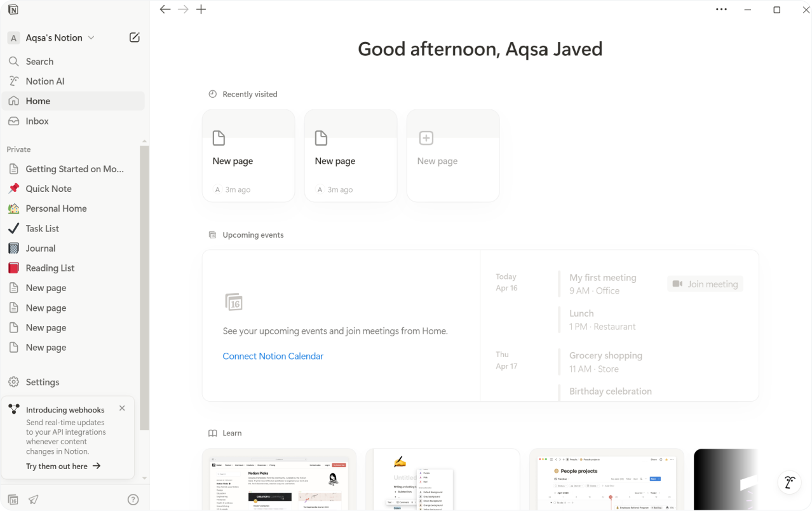The height and width of the screenshot is (511, 812).
Task: Click the Connect Notion Calendar link
Action: 273,357
